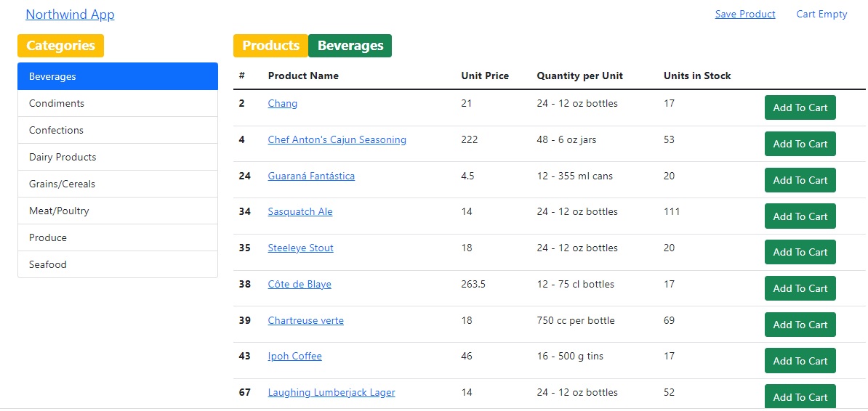This screenshot has height=411, width=868.
Task: Open the Chang product link
Action: (x=283, y=103)
